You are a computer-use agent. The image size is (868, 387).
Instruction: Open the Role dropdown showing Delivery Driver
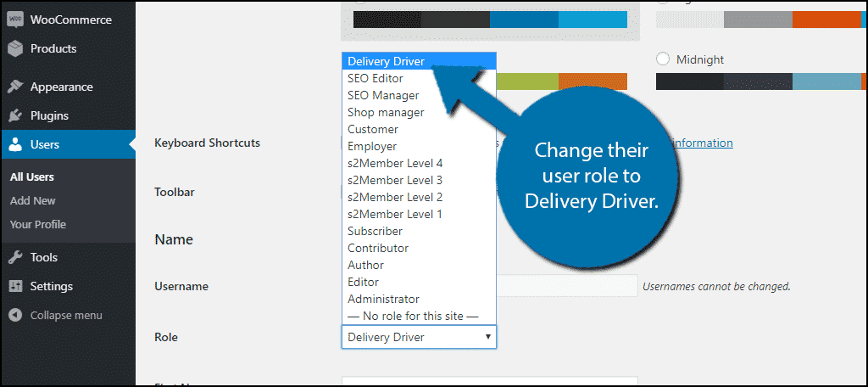pos(419,337)
